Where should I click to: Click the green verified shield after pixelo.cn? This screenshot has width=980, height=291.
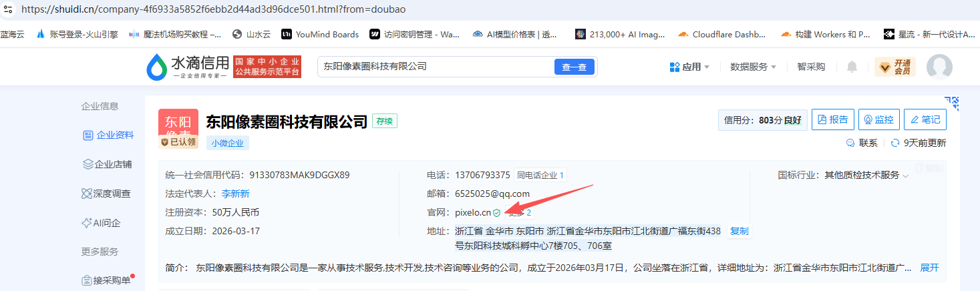pos(496,213)
